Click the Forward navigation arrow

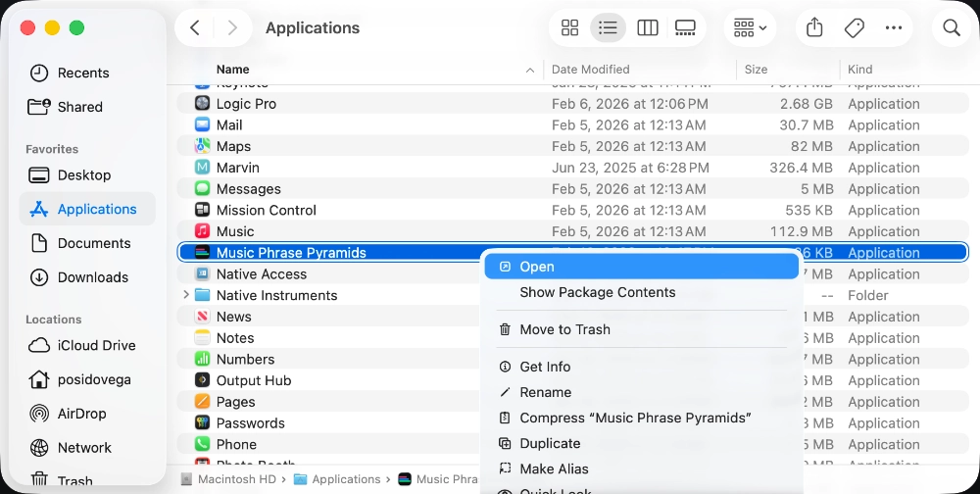coord(232,27)
